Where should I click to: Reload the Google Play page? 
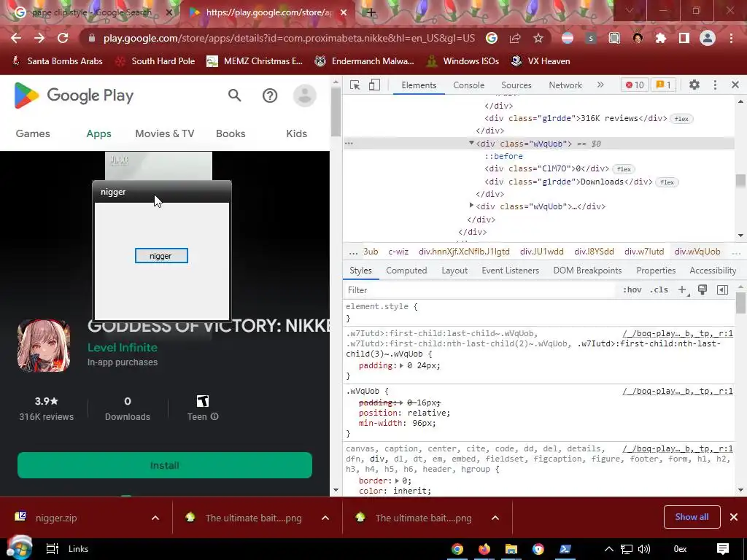(63, 38)
